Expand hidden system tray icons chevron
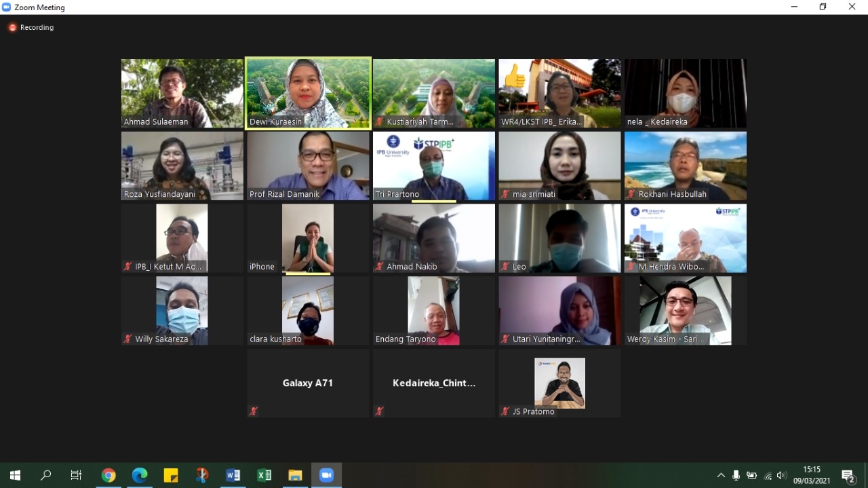The height and width of the screenshot is (488, 868). point(721,476)
